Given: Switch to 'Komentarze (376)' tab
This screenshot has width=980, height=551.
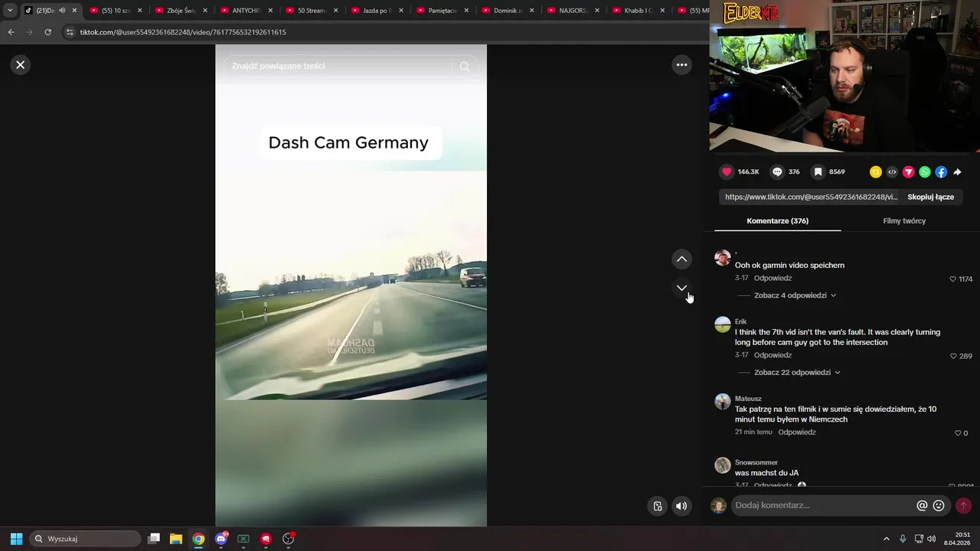Looking at the screenshot, I should pos(777,221).
